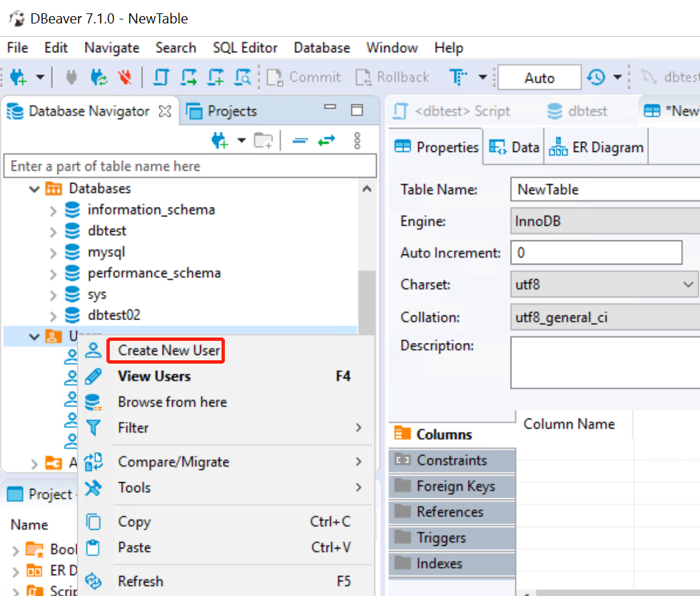Toggle Link with Editor arrows icon

pyautogui.click(x=326, y=141)
